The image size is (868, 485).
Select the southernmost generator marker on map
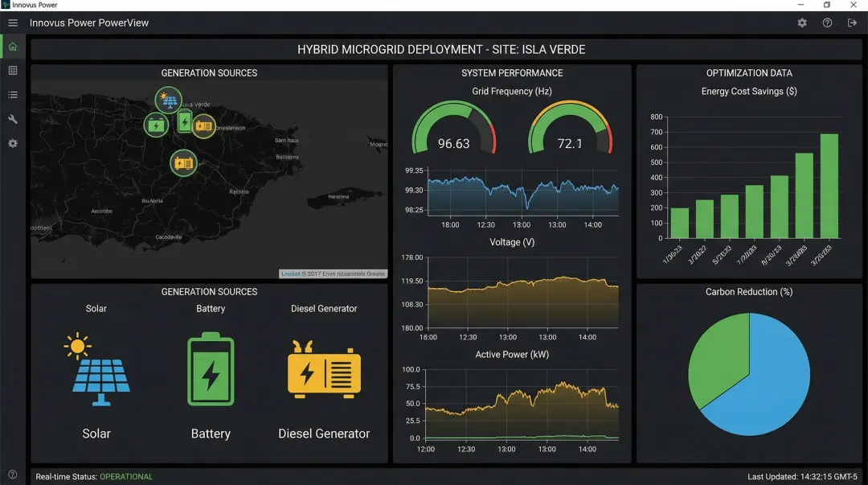184,162
